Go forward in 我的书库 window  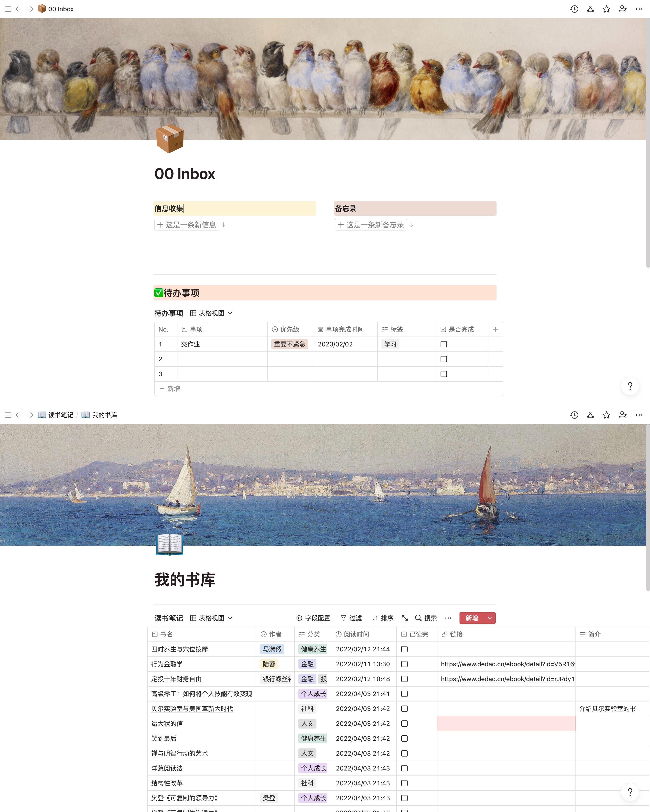(x=30, y=415)
